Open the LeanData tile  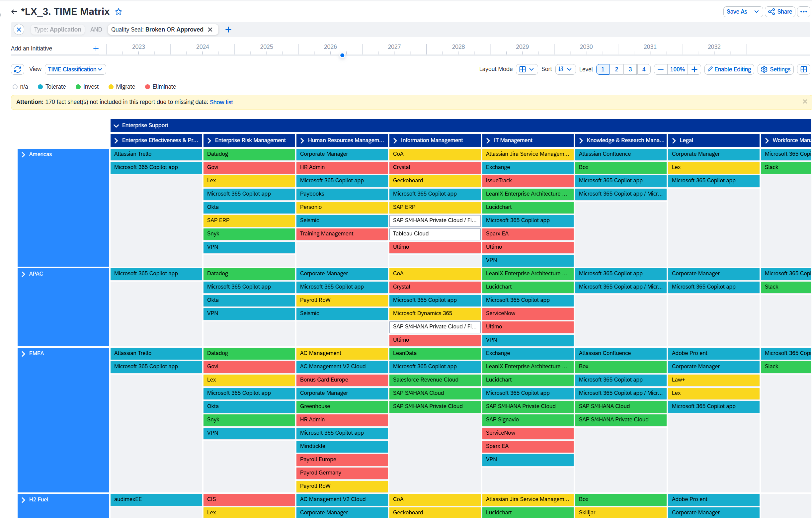coord(435,353)
